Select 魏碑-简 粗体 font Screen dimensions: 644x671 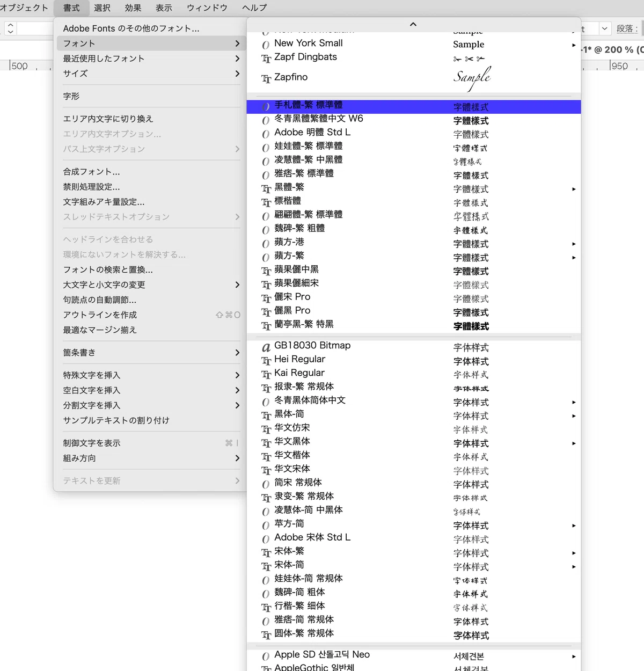[413, 593]
